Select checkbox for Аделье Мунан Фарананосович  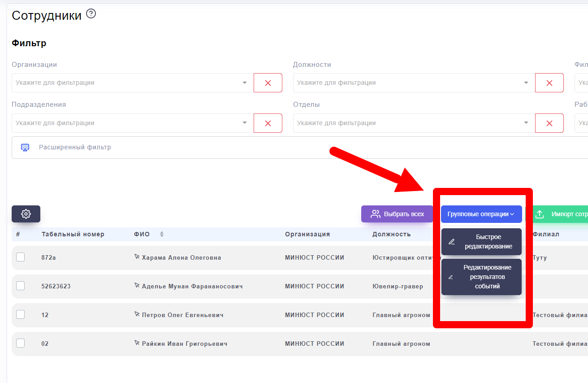pos(20,286)
